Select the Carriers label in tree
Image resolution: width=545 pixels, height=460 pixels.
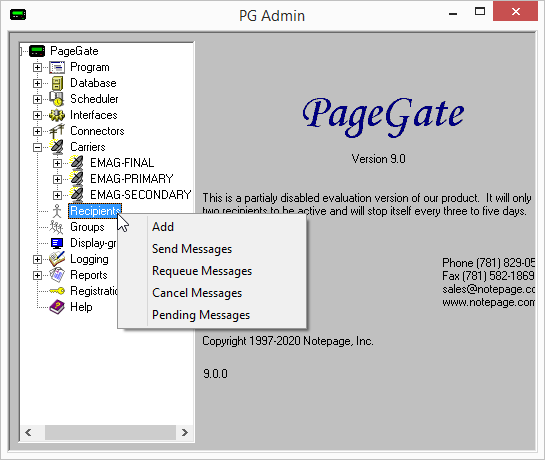point(88,147)
